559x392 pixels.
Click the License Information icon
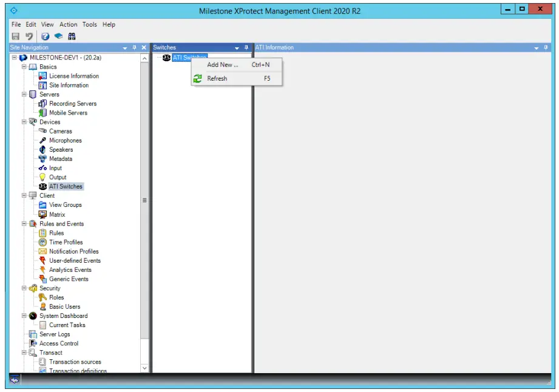click(42, 76)
